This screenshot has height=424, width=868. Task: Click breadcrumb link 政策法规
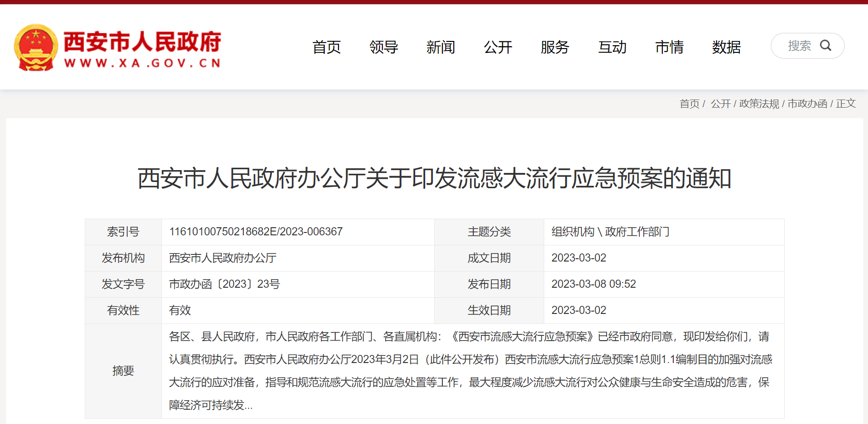point(759,104)
